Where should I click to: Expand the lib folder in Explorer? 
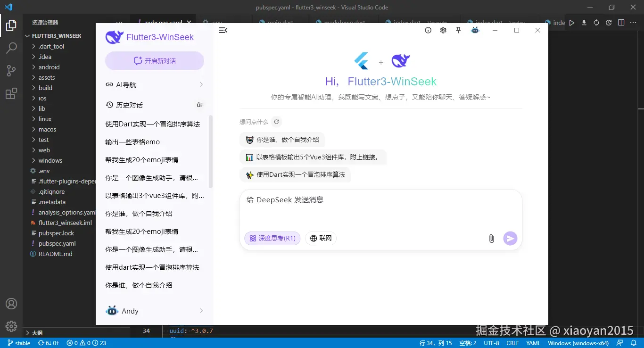(42, 108)
